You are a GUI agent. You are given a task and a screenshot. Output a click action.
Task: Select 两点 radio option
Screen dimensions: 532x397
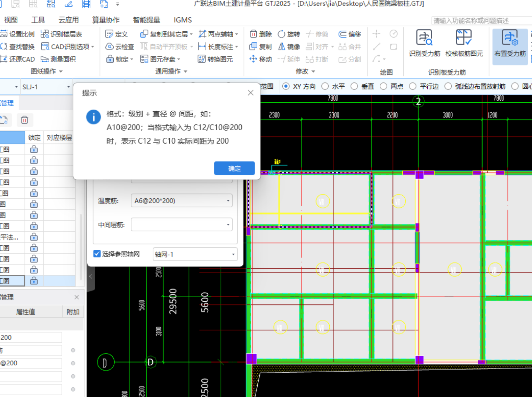coord(384,86)
